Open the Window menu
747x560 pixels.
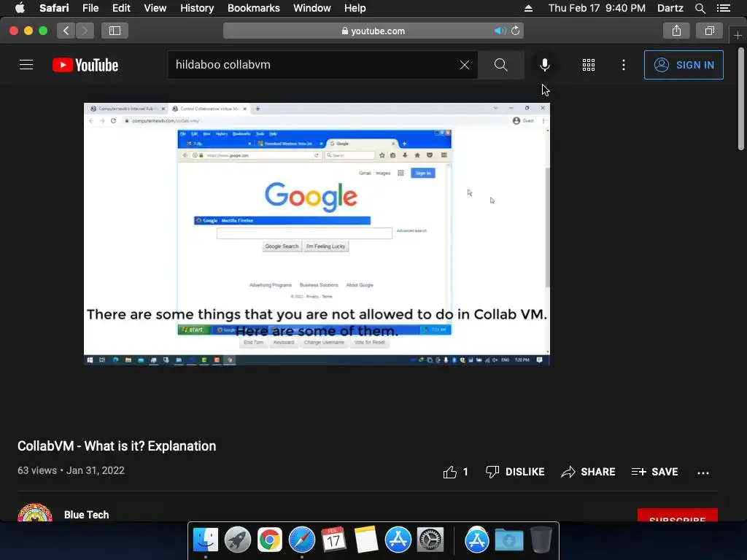tap(312, 8)
